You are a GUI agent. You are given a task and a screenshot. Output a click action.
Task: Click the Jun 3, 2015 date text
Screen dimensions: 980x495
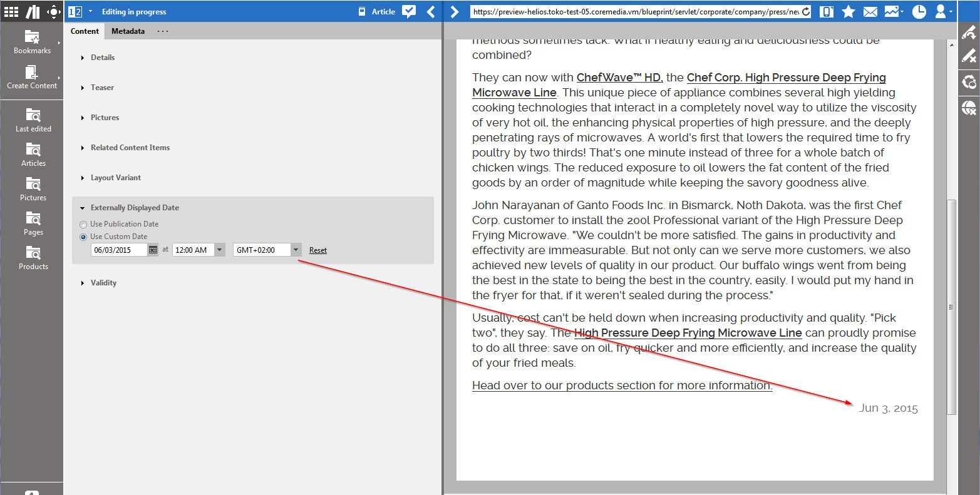(889, 409)
